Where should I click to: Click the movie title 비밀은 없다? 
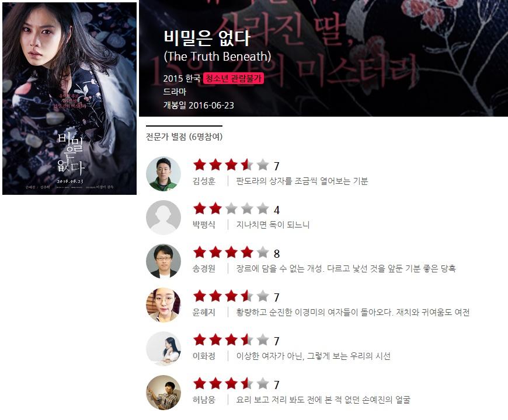coord(207,37)
